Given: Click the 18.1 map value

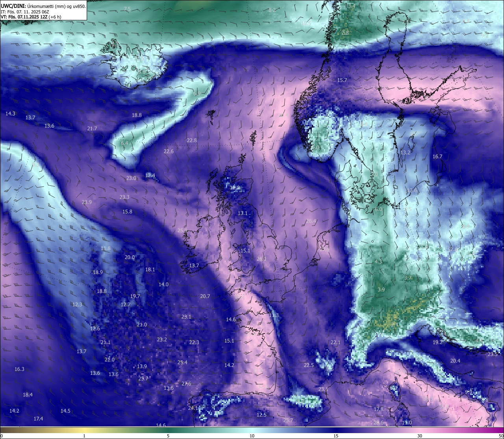Looking at the screenshot, I should [150, 269].
